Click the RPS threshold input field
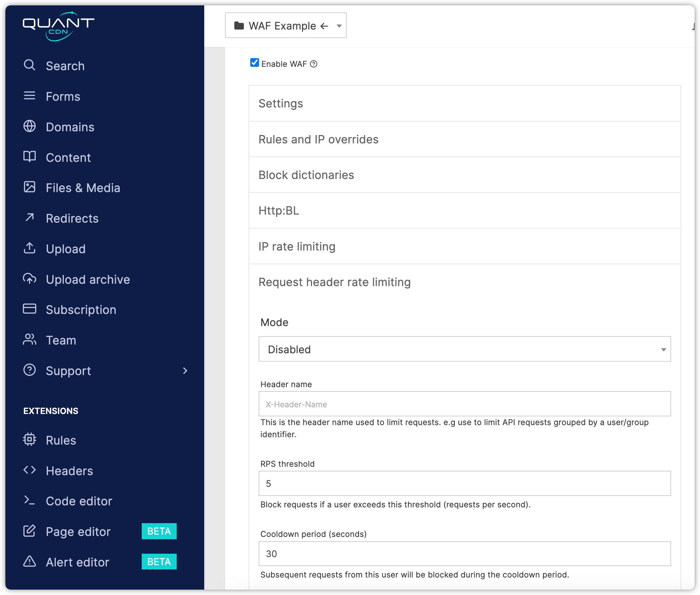This screenshot has height=595, width=700. click(465, 484)
